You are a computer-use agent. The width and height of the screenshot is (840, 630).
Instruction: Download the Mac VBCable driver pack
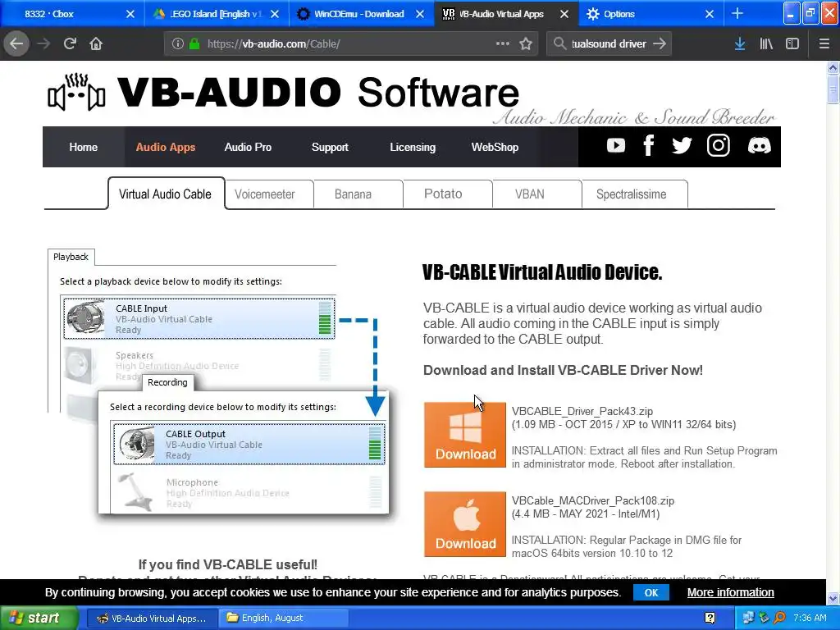465,524
